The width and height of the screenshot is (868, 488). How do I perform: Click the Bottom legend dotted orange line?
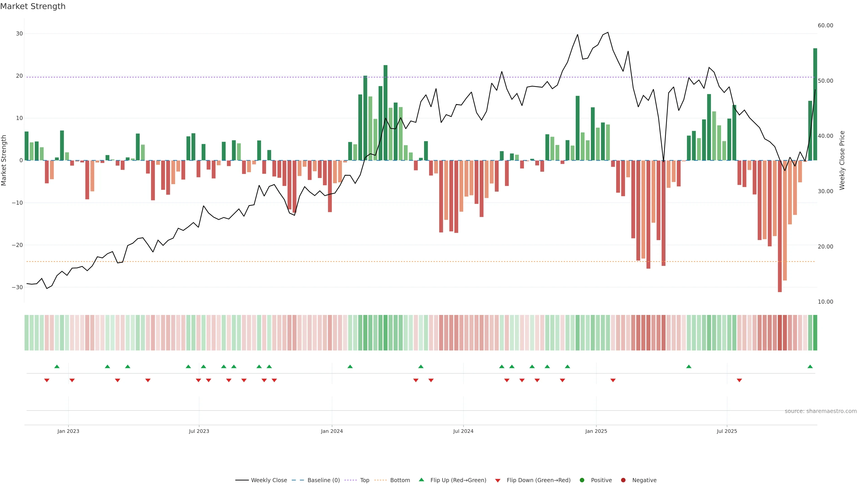(x=380, y=480)
